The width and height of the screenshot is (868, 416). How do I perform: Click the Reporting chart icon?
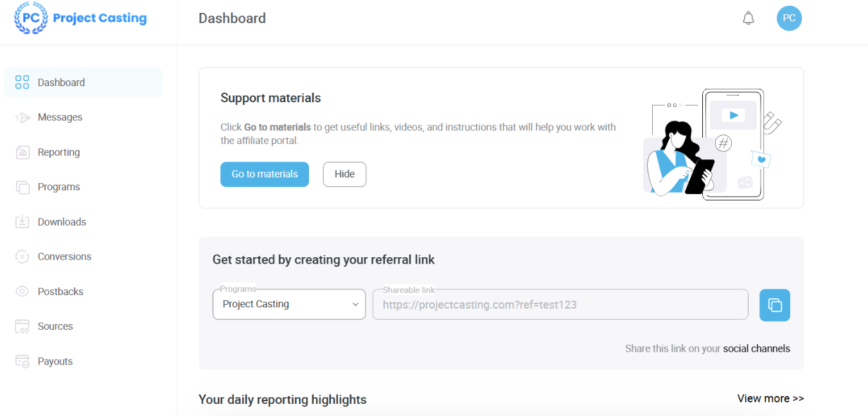point(22,152)
